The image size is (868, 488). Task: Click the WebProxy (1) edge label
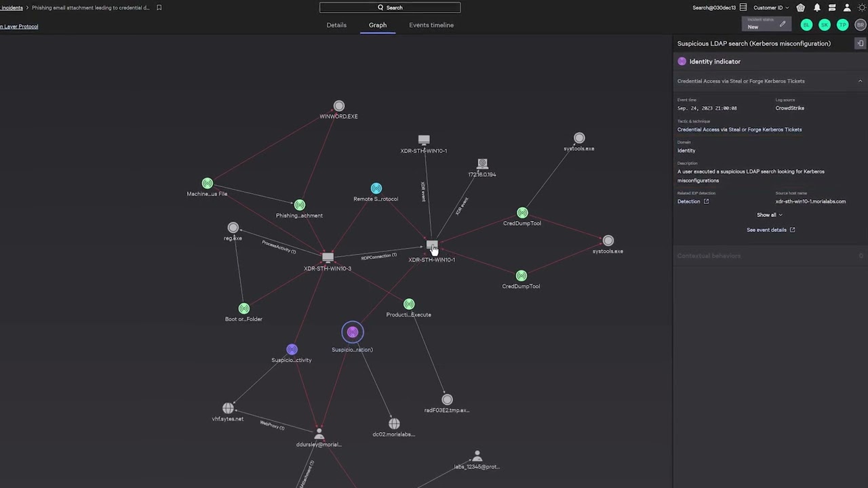pyautogui.click(x=272, y=425)
